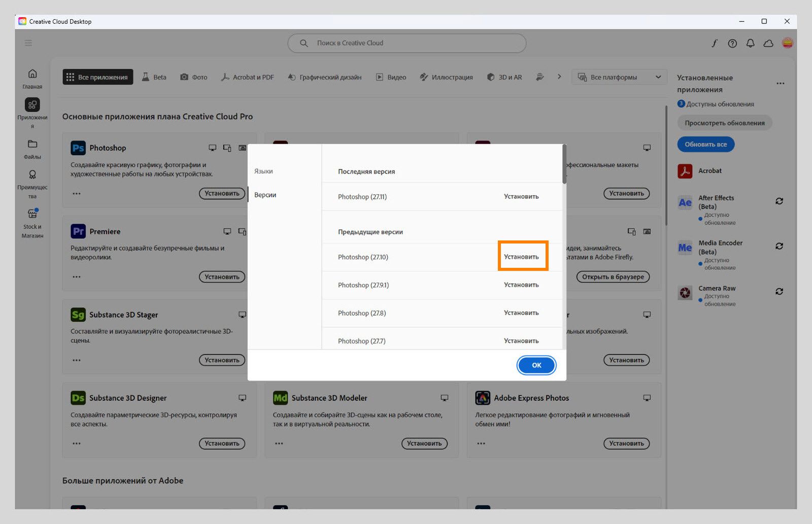Image resolution: width=812 pixels, height=524 pixels.
Task: Go to Главная home in sidebar
Action: tap(32, 79)
